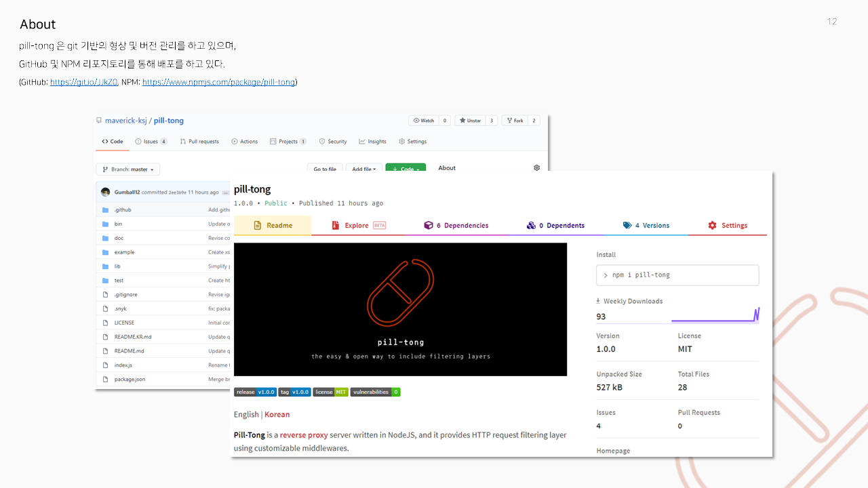This screenshot has height=488, width=868.
Task: Open the GitHub Code tab
Action: point(113,142)
